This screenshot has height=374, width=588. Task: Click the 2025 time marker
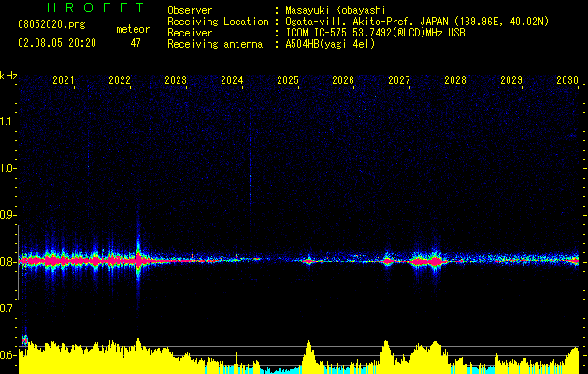point(288,80)
